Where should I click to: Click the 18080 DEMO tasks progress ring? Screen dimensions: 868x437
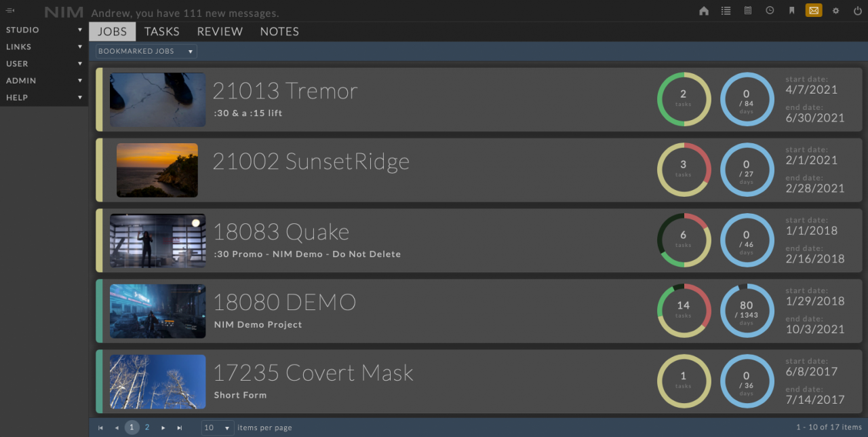[x=684, y=311]
